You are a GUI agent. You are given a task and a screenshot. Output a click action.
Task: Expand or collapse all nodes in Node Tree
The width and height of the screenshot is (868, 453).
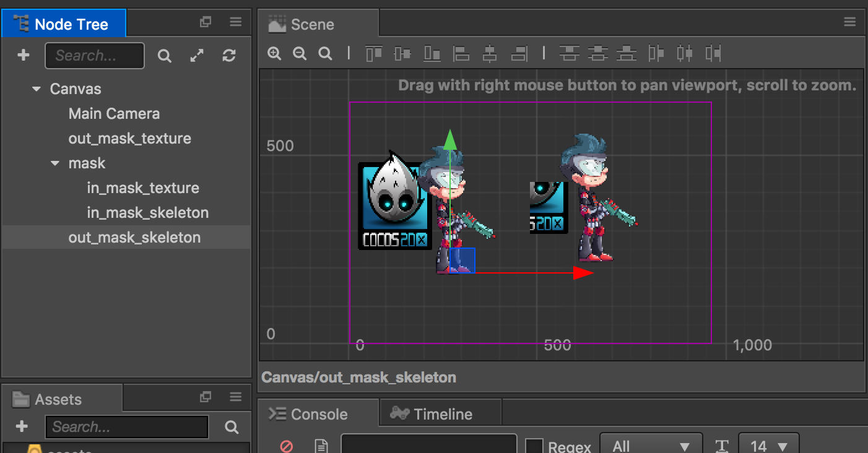[x=197, y=56]
